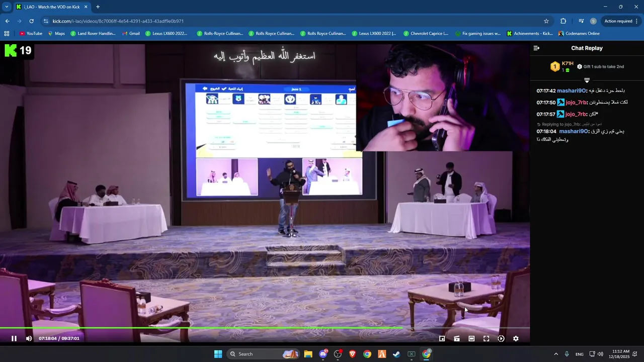Click the microphone tray icon
This screenshot has height=362, width=644.
coord(567,354)
